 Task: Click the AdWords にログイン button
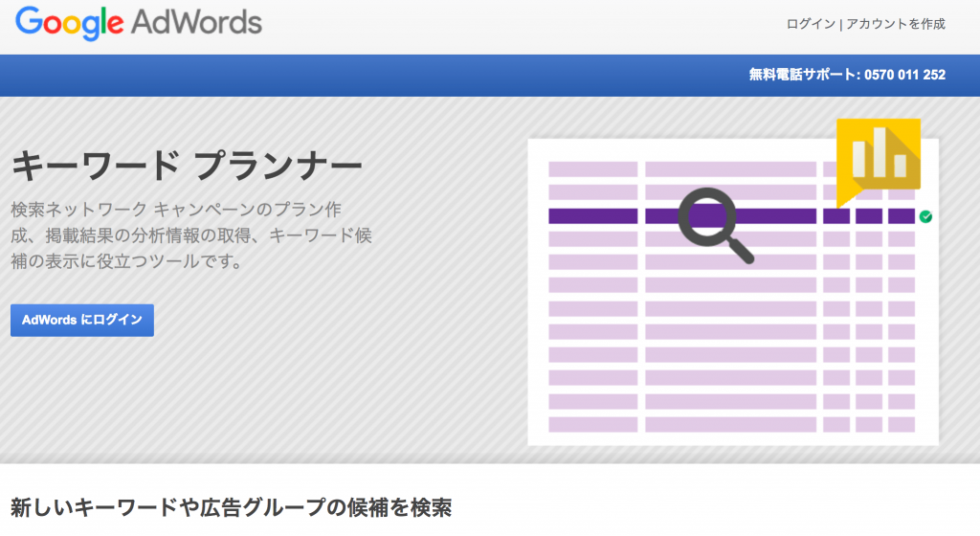tap(82, 320)
